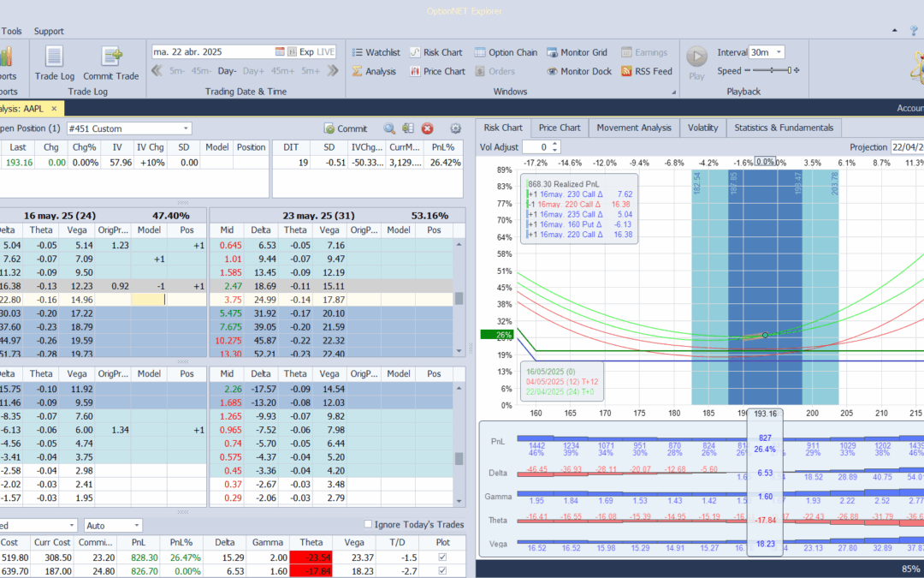Open Price Chart from Windows group
The image size is (924, 578).
pos(438,71)
